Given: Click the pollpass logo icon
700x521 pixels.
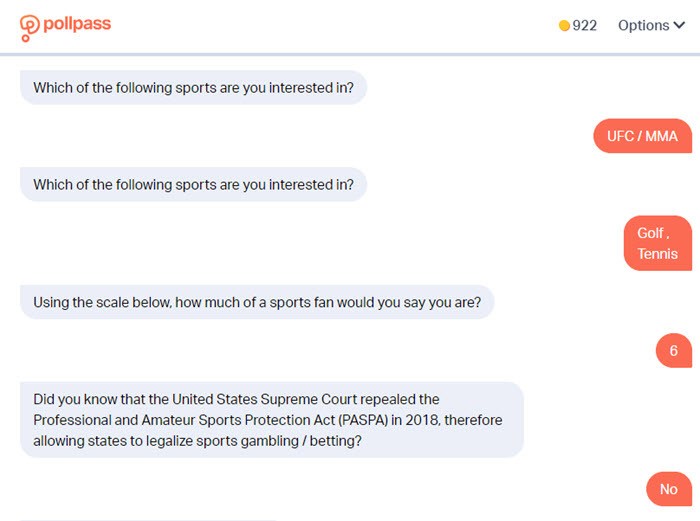Looking at the screenshot, I should click(x=29, y=28).
